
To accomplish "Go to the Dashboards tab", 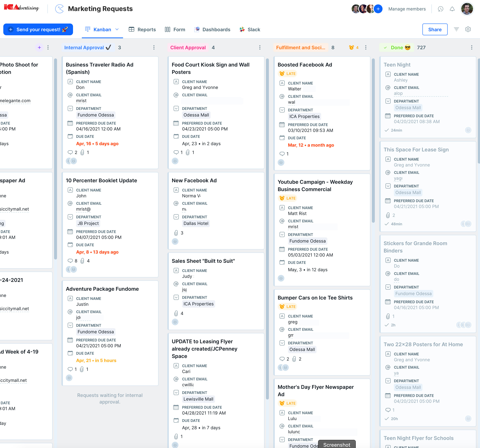I will point(212,29).
